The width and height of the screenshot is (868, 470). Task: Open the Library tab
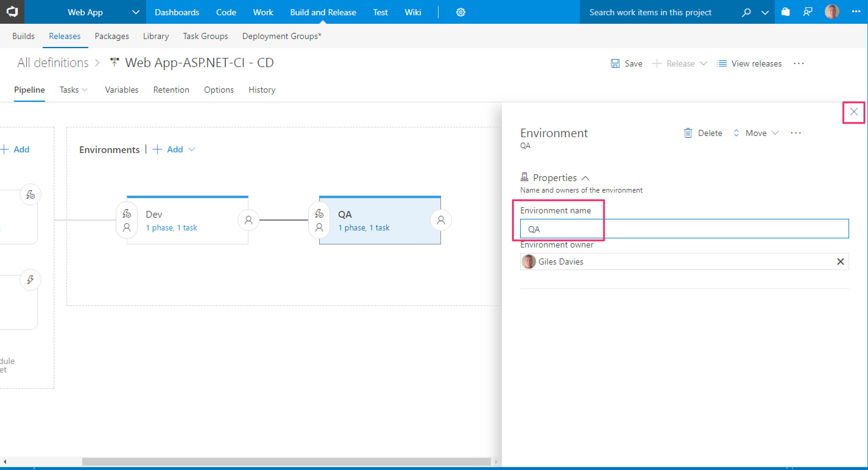pyautogui.click(x=156, y=36)
